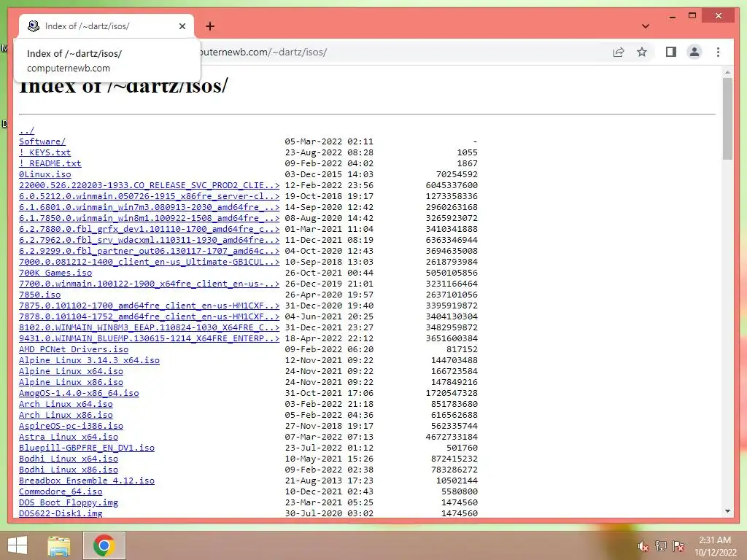Download Alpine_Linux_x64.iso
Image resolution: width=747 pixels, height=560 pixels.
tap(71, 371)
